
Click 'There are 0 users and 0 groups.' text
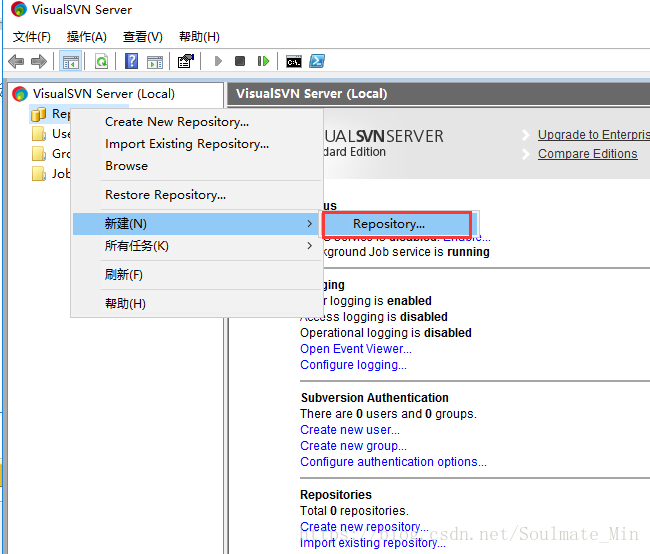[x=388, y=413]
